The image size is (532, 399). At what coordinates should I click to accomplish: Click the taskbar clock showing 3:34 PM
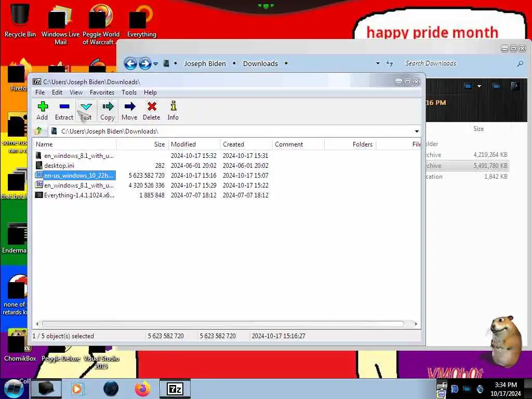point(506,389)
